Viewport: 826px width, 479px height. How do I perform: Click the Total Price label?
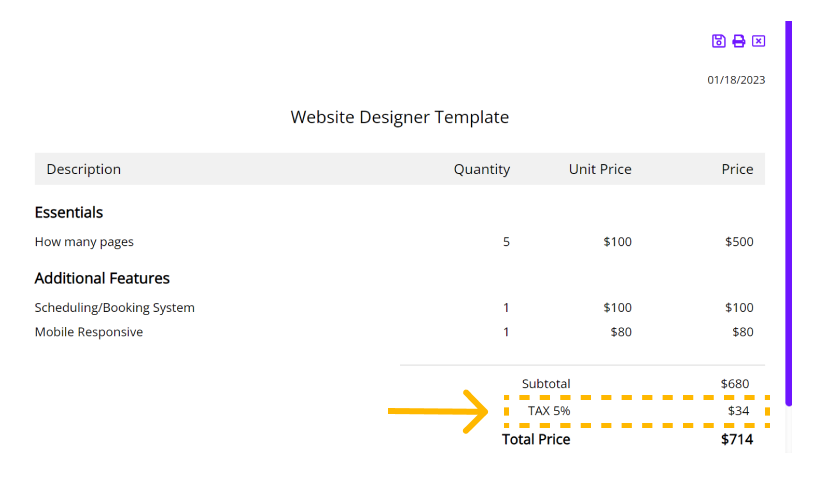pyautogui.click(x=536, y=439)
